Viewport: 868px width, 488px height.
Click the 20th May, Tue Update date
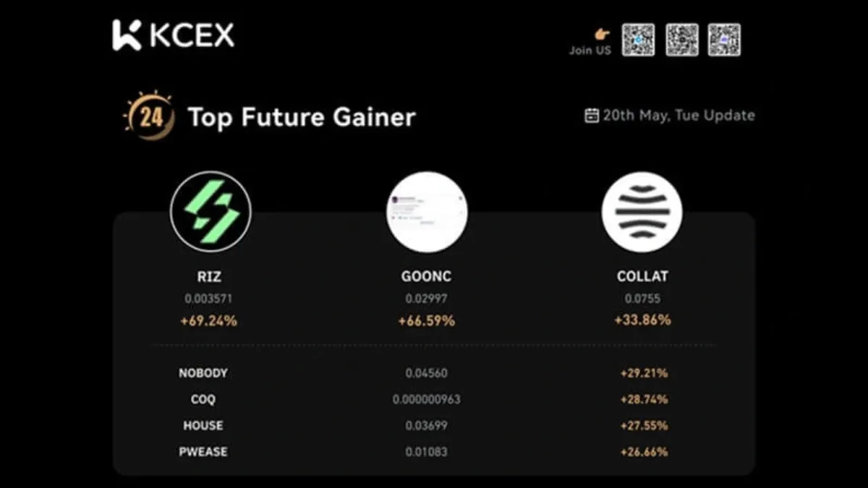tap(678, 116)
